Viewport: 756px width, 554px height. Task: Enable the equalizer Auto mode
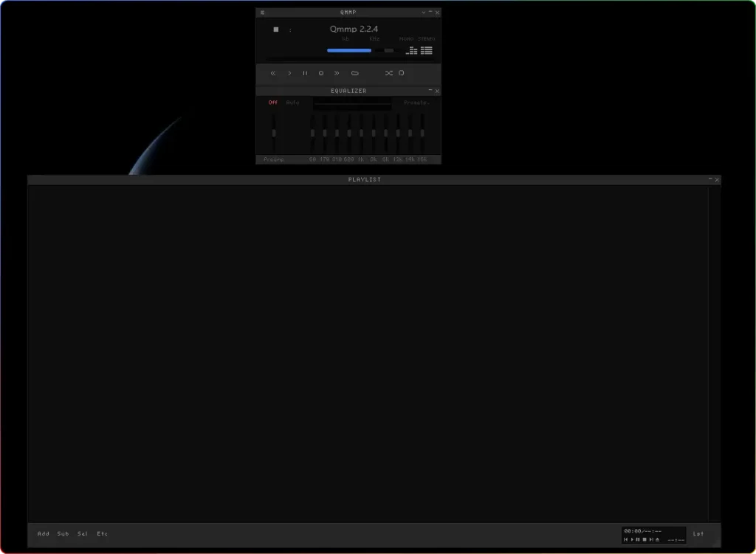coord(292,103)
